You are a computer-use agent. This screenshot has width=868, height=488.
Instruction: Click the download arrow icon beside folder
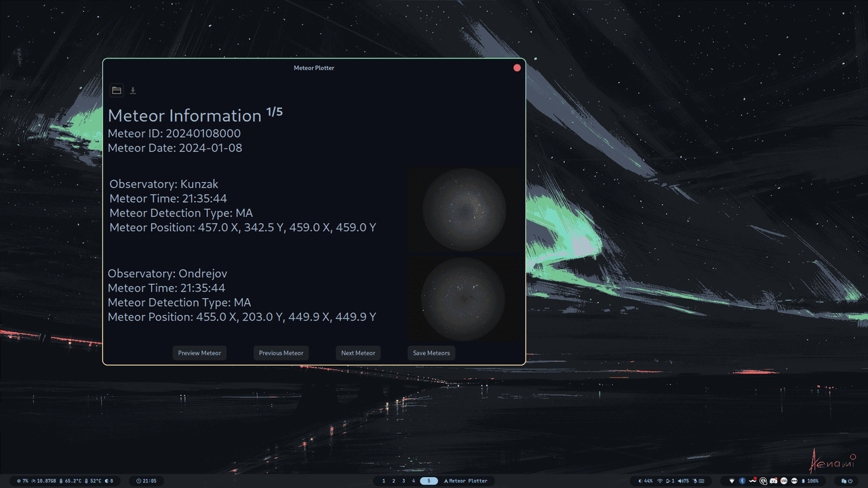click(x=133, y=90)
